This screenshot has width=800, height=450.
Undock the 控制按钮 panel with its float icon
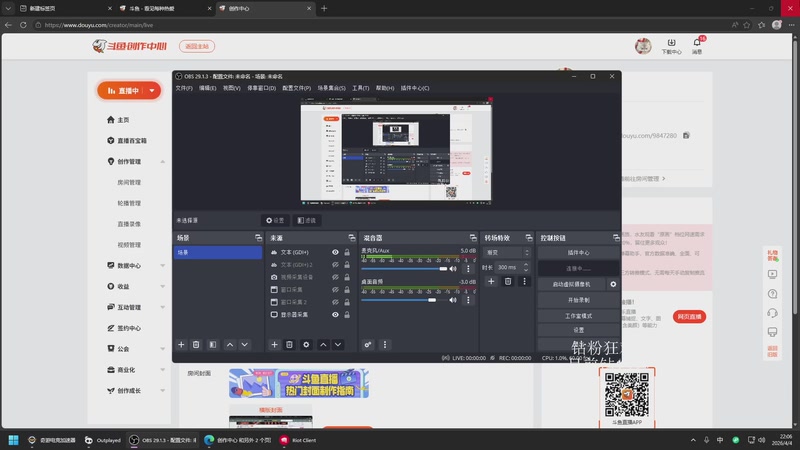[x=616, y=238]
